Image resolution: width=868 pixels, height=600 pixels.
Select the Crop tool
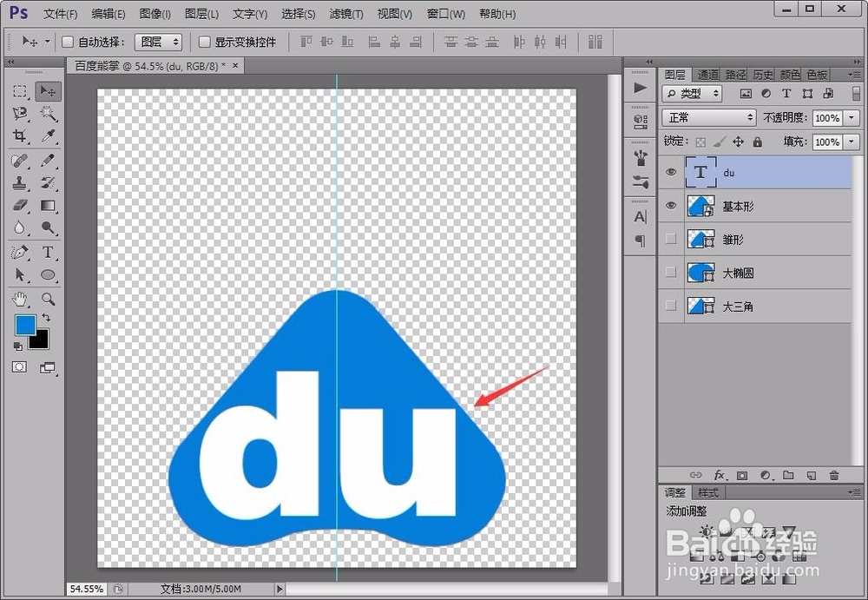point(20,135)
